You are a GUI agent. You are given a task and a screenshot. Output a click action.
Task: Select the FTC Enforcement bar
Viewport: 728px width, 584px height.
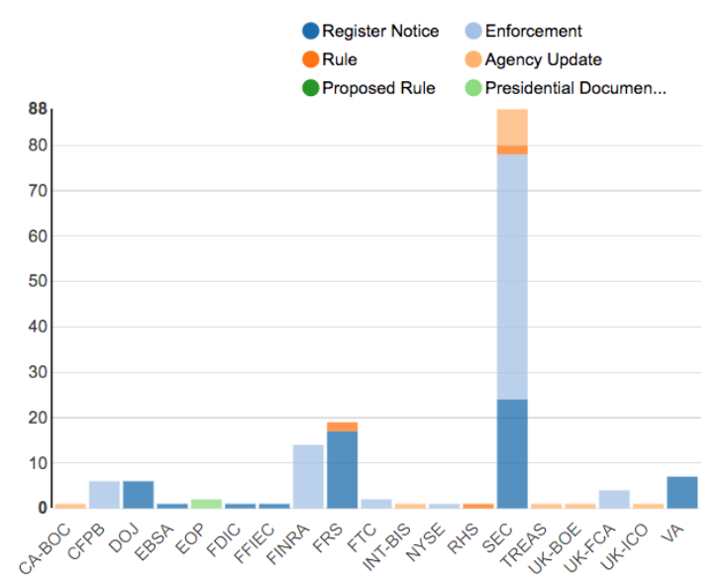click(376, 504)
